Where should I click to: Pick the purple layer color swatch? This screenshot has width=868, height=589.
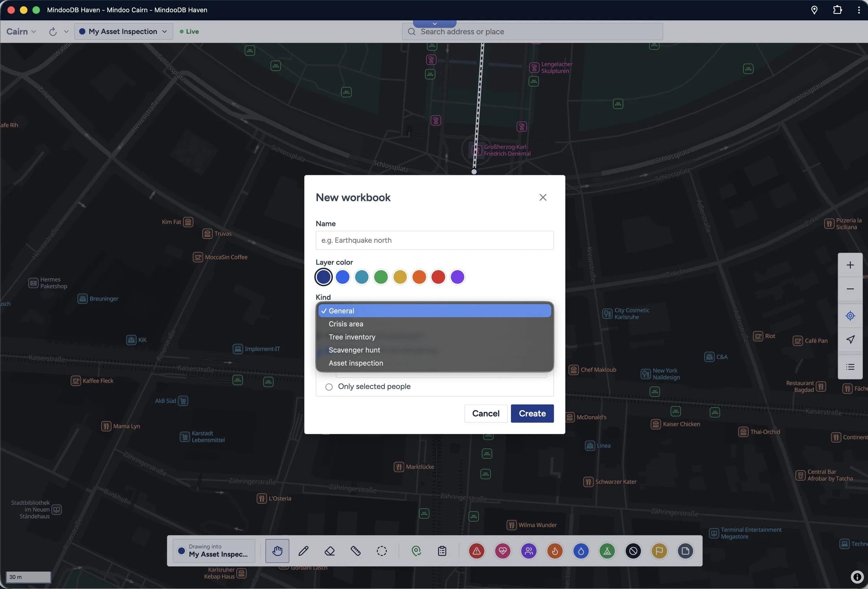tap(457, 277)
